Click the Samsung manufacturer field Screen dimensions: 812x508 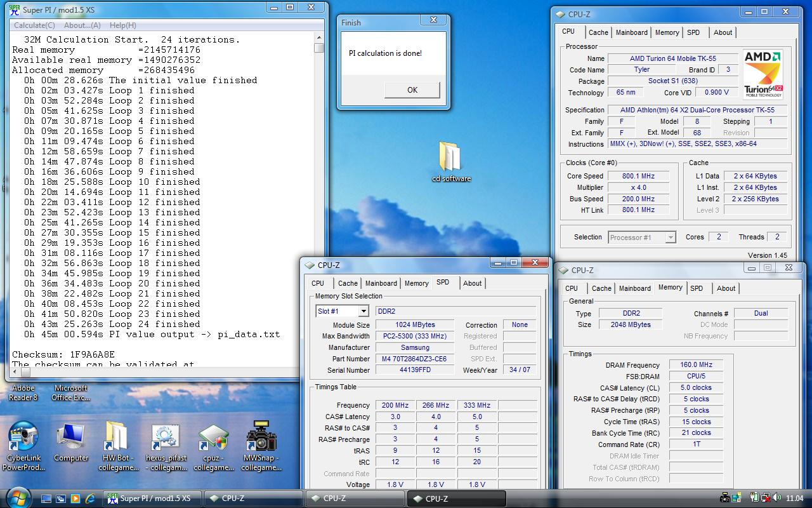point(415,347)
